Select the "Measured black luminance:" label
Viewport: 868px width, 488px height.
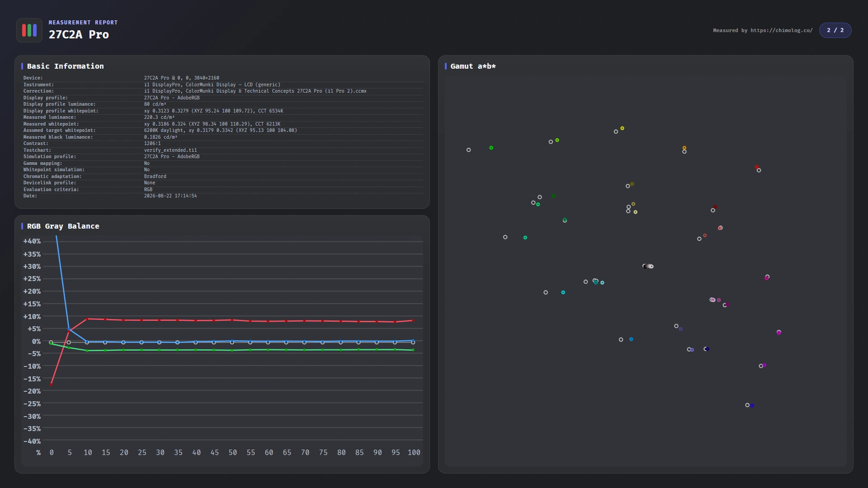[58, 137]
